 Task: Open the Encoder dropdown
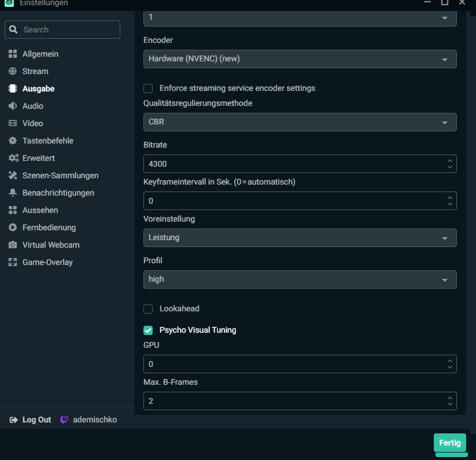(300, 59)
